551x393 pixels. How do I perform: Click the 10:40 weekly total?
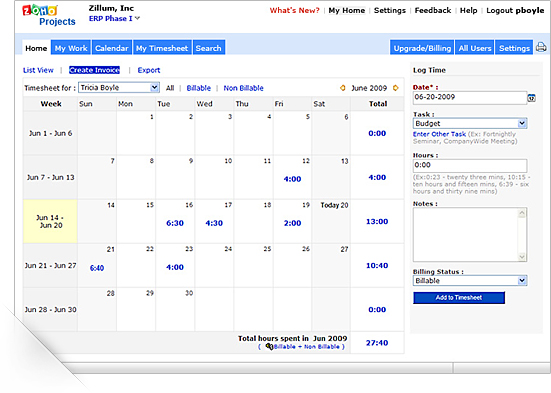pyautogui.click(x=377, y=265)
